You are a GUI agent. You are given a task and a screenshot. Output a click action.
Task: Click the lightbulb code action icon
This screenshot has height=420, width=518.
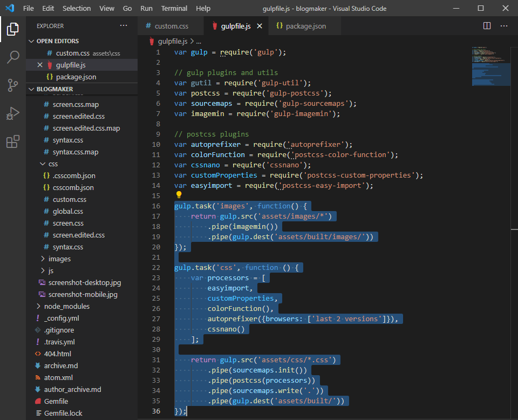(x=179, y=195)
